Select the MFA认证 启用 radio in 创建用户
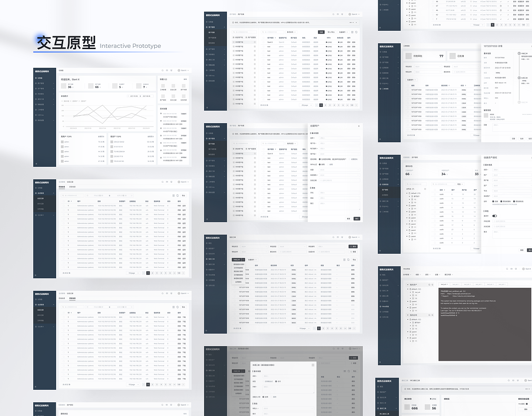Screen dimensions: 532x416 click(328, 164)
